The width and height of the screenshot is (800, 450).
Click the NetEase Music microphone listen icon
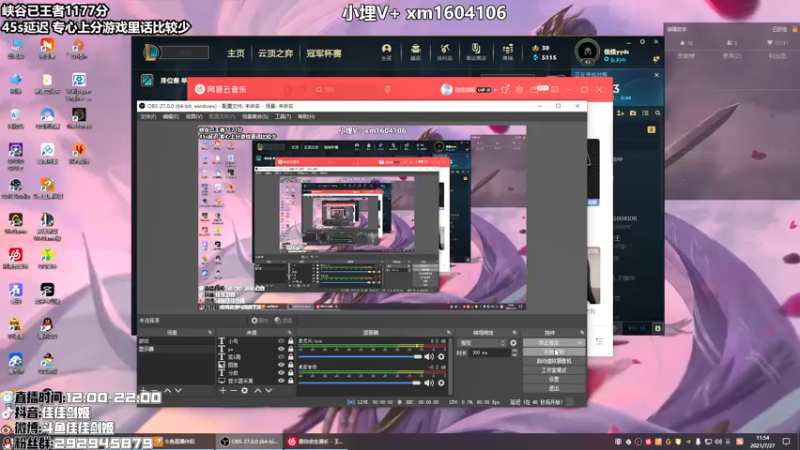click(388, 89)
